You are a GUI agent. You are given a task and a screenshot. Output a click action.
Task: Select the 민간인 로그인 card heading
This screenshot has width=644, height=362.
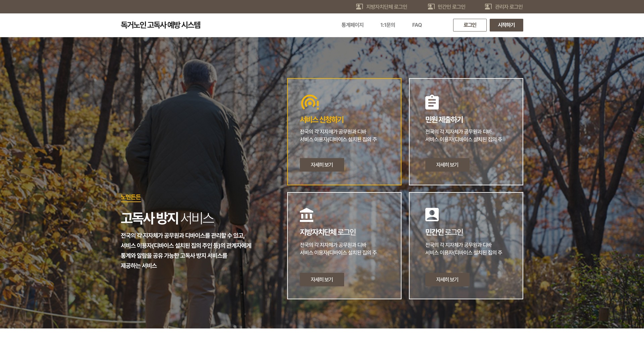coord(444,232)
